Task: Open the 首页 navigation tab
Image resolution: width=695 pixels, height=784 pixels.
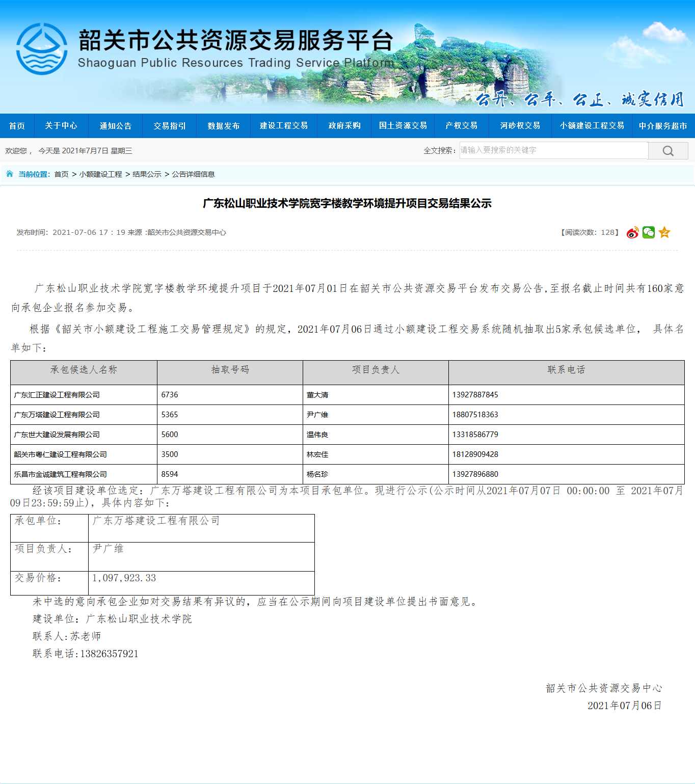Action: (x=17, y=126)
